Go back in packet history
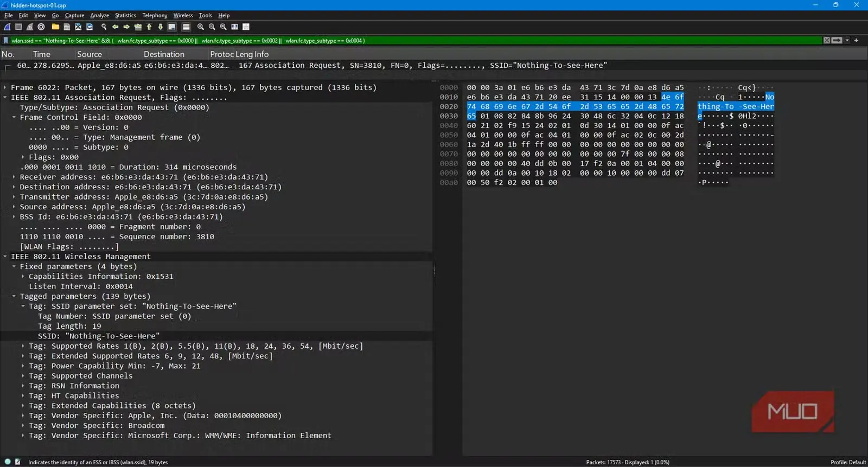The height and width of the screenshot is (467, 868). (x=115, y=27)
